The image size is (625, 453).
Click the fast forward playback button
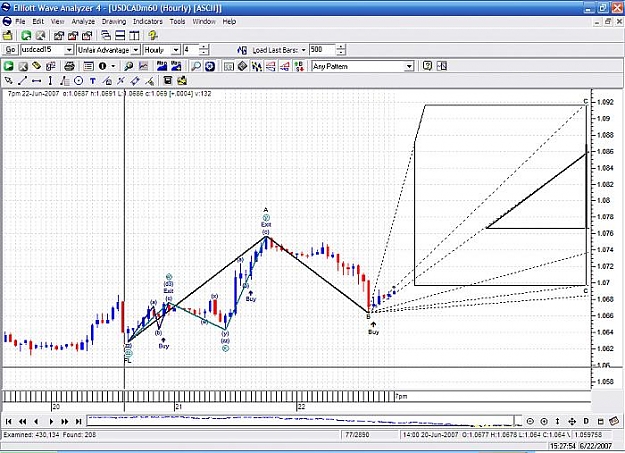(x=65, y=421)
